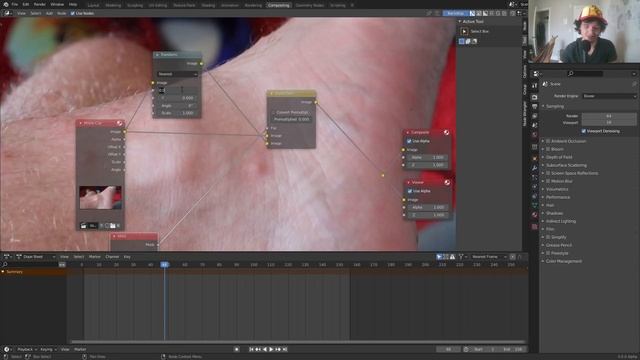Enable the Freestyle checkbox
The height and width of the screenshot is (360, 640).
(x=548, y=253)
